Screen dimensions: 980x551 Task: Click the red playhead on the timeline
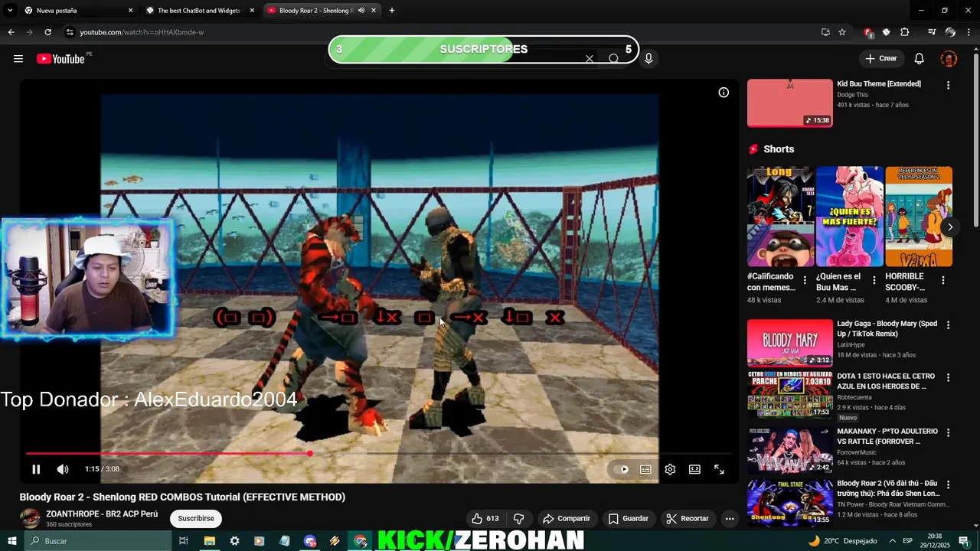coord(309,454)
